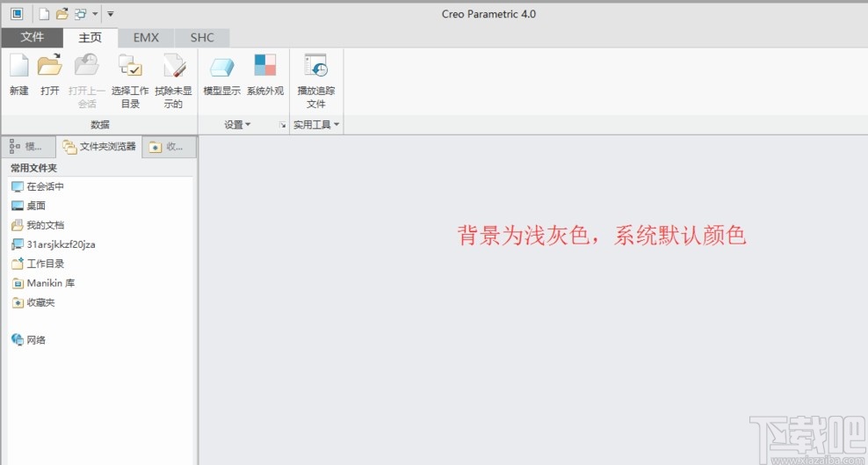The width and height of the screenshot is (868, 465).
Task: Select 收藏夹 in the folder list
Action: pos(33,302)
